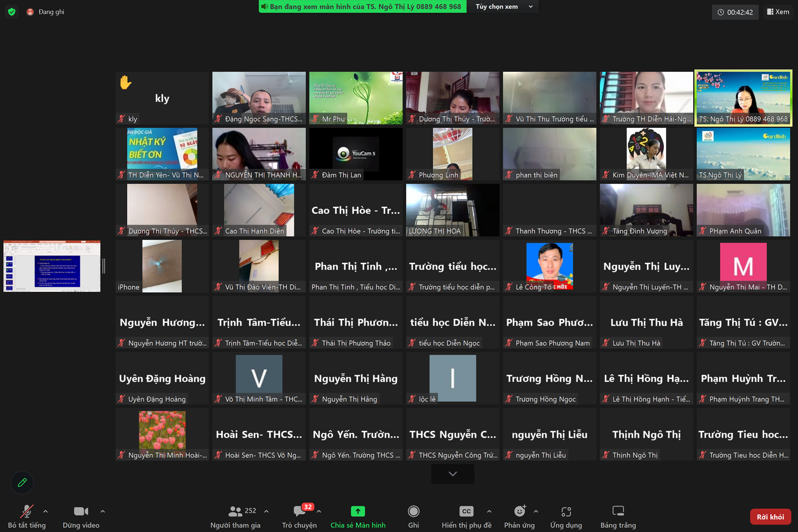Click muted mic icon on phan thị biên tile
This screenshot has height=532, width=798.
coord(509,175)
